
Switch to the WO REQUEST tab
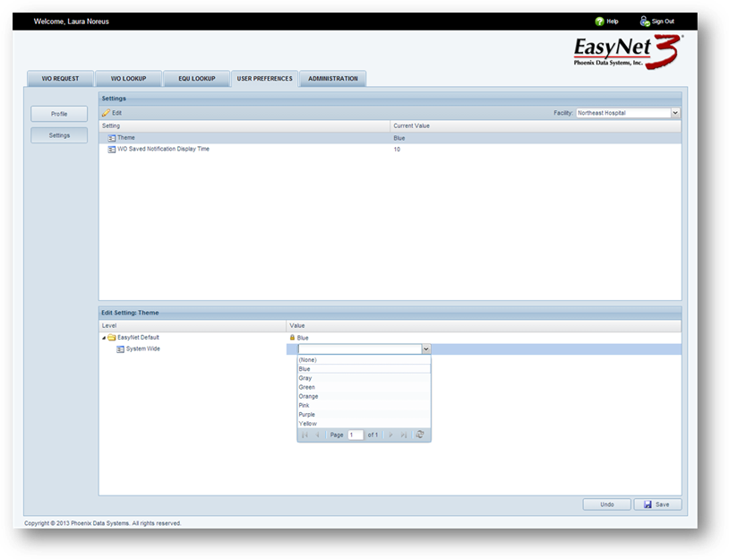60,79
